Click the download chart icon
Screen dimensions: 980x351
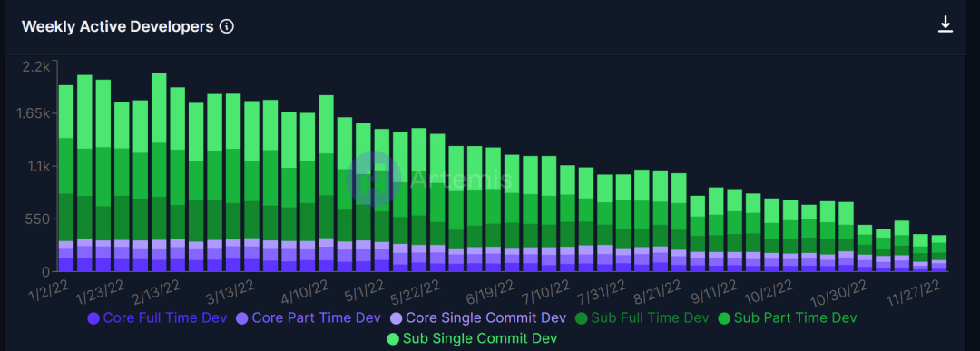click(945, 24)
